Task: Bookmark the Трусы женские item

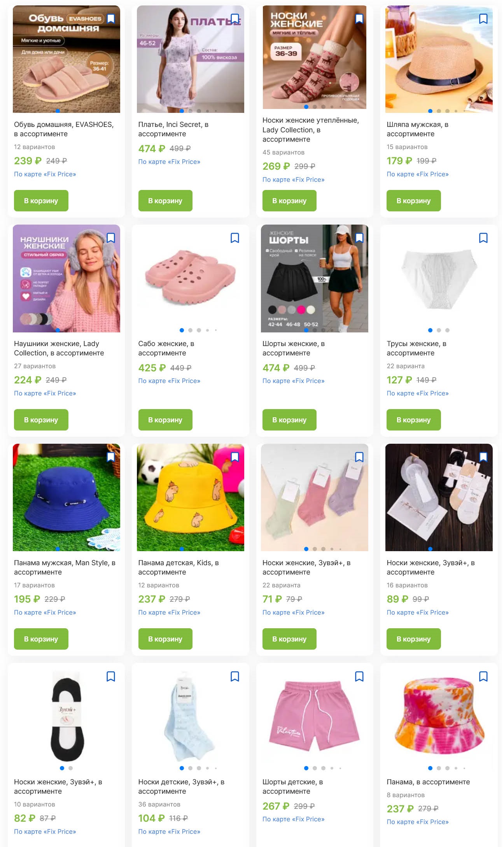Action: 483,238
